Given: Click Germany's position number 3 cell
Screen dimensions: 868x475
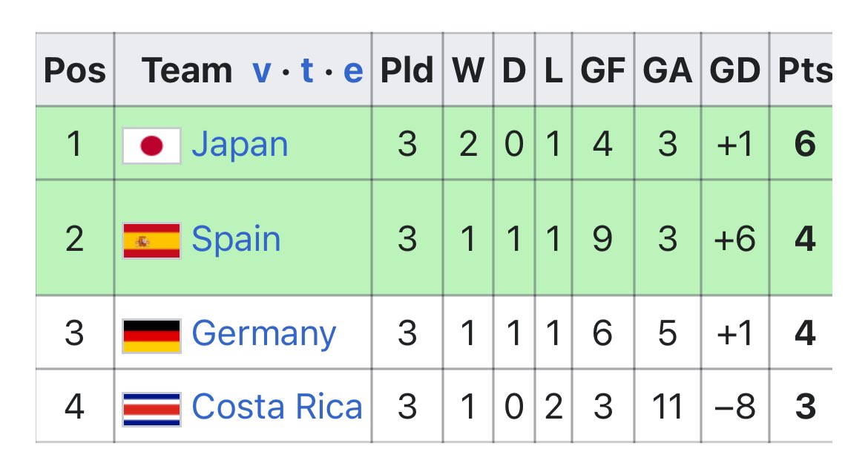Looking at the screenshot, I should (75, 333).
